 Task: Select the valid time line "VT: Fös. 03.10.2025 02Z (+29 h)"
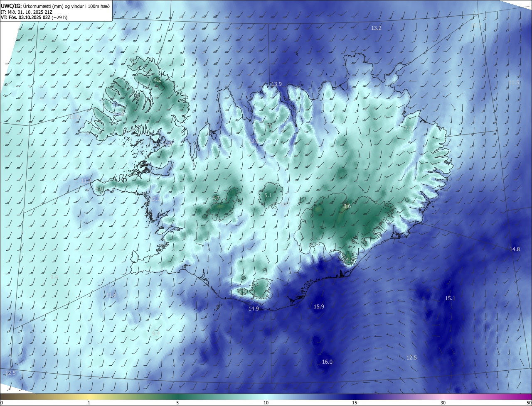(x=34, y=17)
